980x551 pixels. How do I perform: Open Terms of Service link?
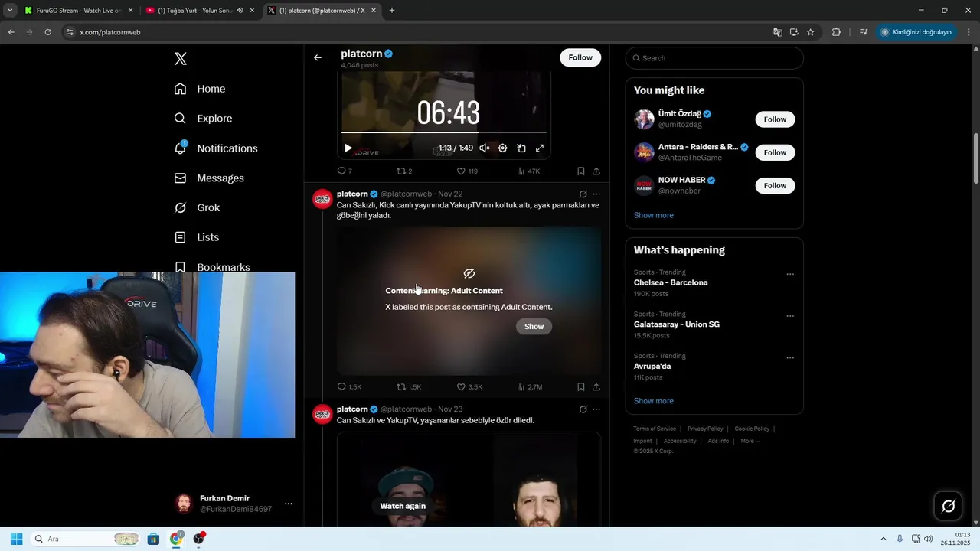pos(655,429)
